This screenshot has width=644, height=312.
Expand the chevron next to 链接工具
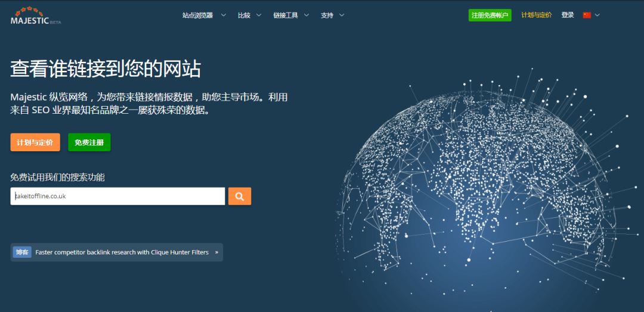(306, 15)
